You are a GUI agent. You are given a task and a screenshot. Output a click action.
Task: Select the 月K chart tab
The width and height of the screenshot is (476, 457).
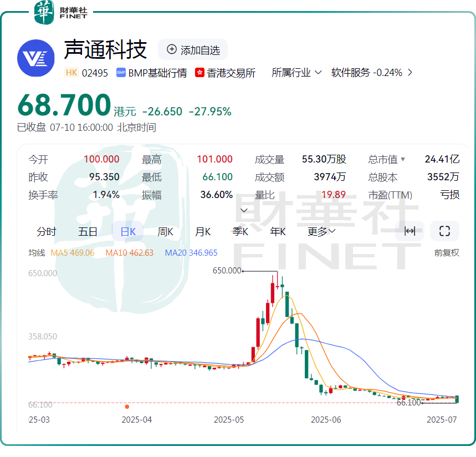pyautogui.click(x=203, y=231)
